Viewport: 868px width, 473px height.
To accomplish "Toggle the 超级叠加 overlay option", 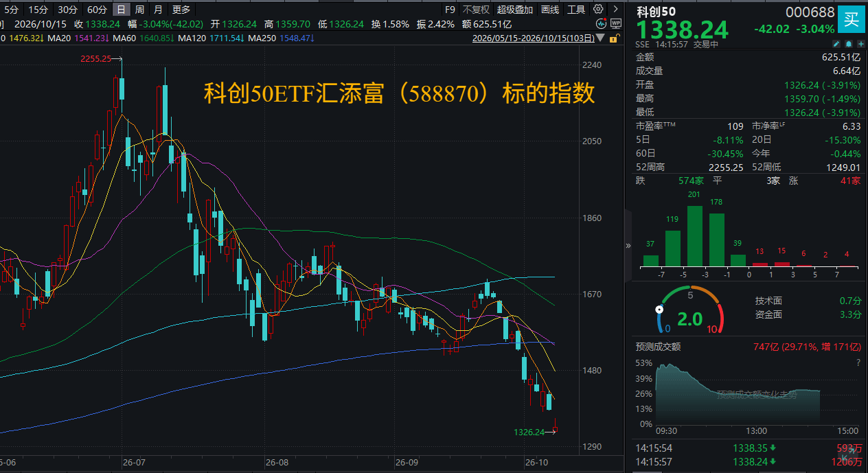I will [515, 10].
